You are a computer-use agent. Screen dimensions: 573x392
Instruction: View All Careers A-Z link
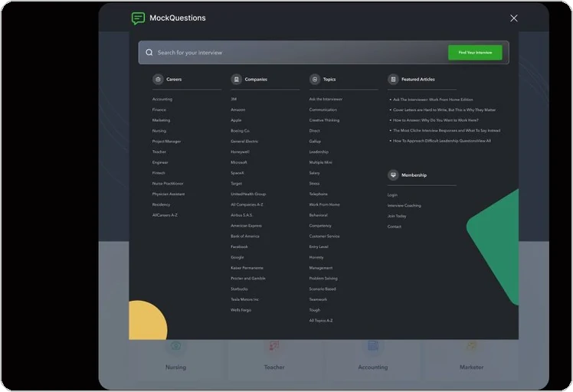(x=165, y=215)
